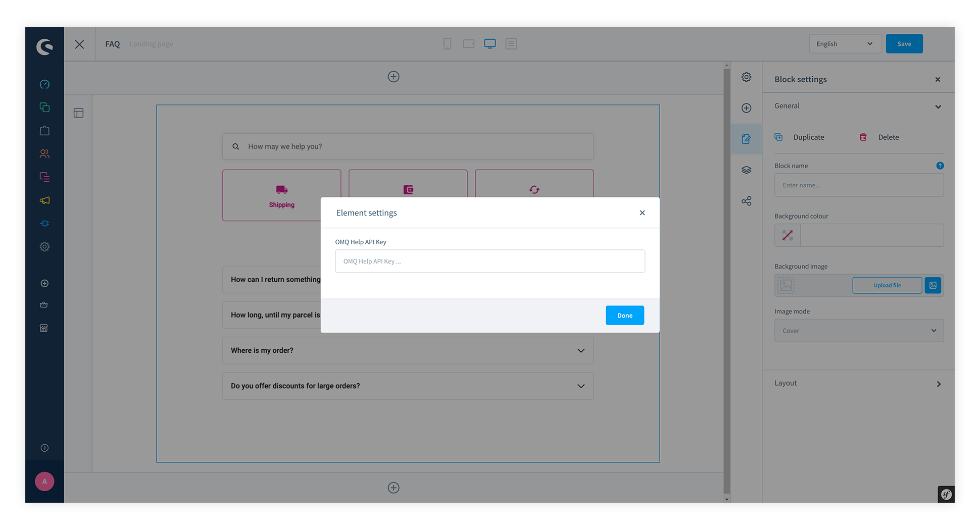Open the Catalogues sidebar icon
This screenshot has height=530, width=980.
tap(44, 107)
